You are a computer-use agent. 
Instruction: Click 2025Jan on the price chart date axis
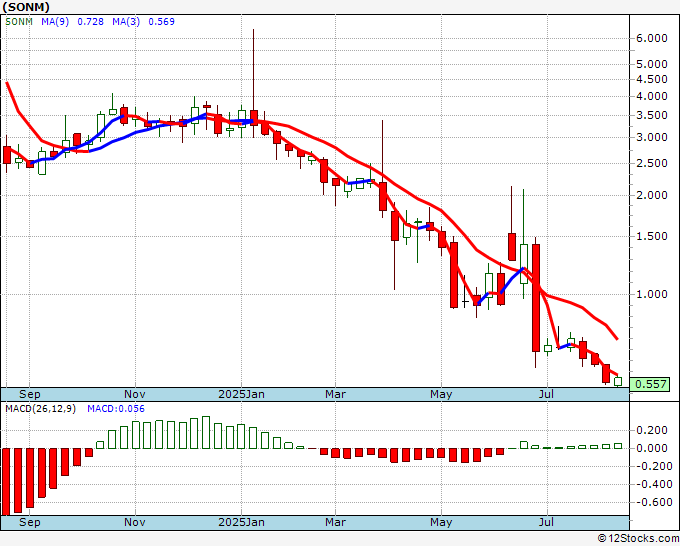click(x=242, y=394)
